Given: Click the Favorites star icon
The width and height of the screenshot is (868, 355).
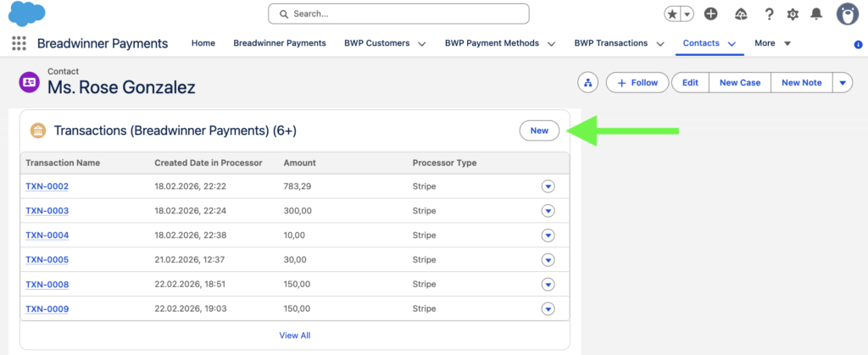Looking at the screenshot, I should tap(672, 14).
